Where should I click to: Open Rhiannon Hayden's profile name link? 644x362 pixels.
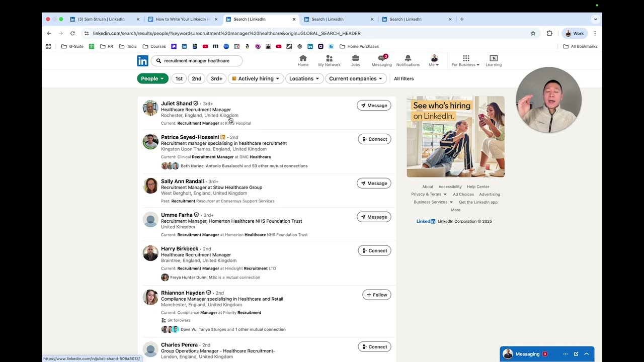click(x=183, y=293)
